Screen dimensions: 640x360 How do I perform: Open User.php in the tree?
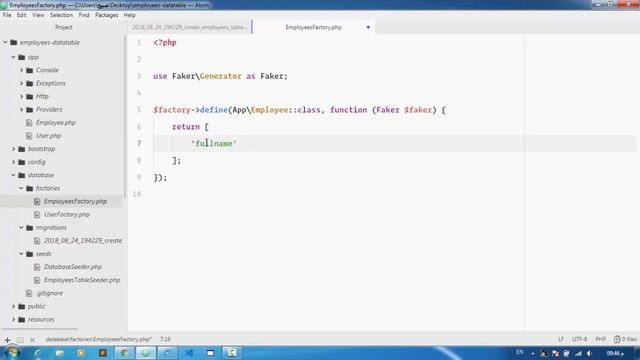pyautogui.click(x=48, y=136)
